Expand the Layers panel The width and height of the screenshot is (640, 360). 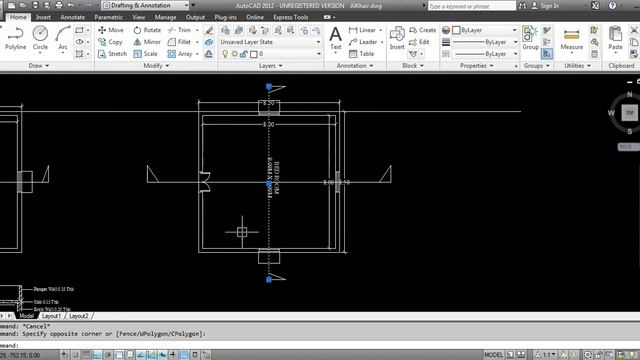(x=271, y=66)
